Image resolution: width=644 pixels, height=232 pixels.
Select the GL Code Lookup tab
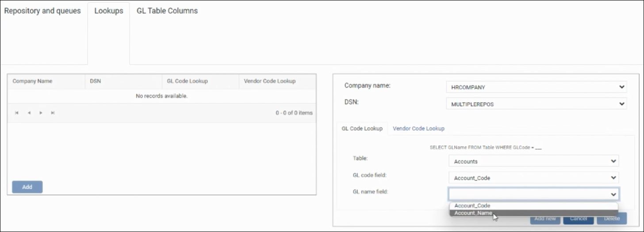pos(362,129)
